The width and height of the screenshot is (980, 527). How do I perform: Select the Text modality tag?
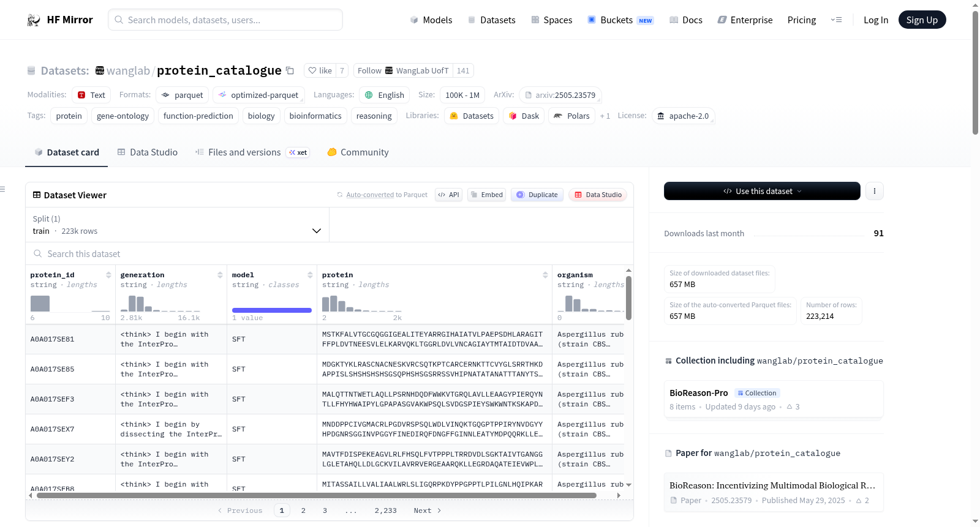[91, 95]
